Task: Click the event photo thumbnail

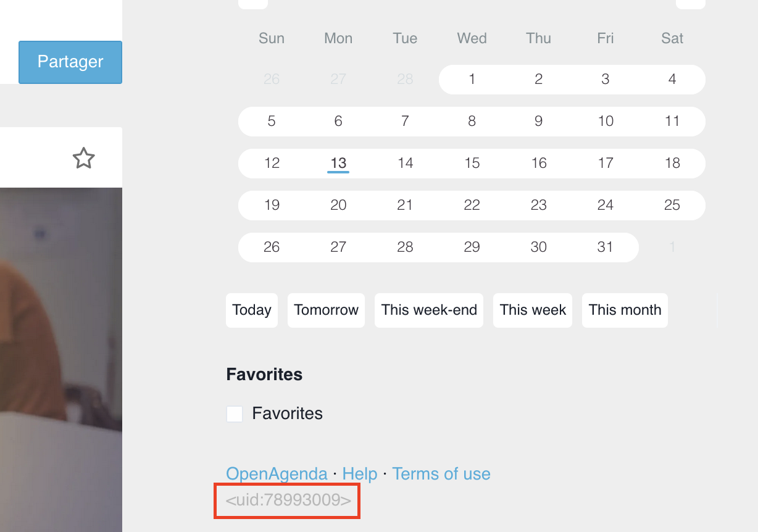Action: tap(60, 358)
